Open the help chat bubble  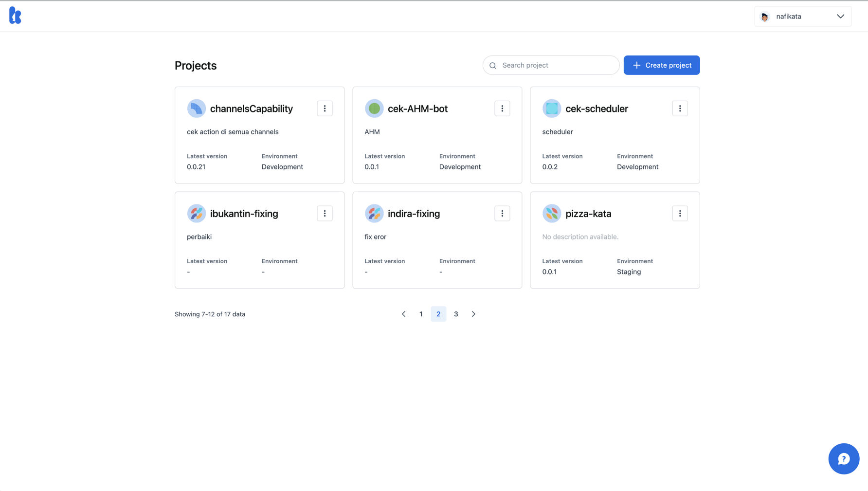click(844, 458)
